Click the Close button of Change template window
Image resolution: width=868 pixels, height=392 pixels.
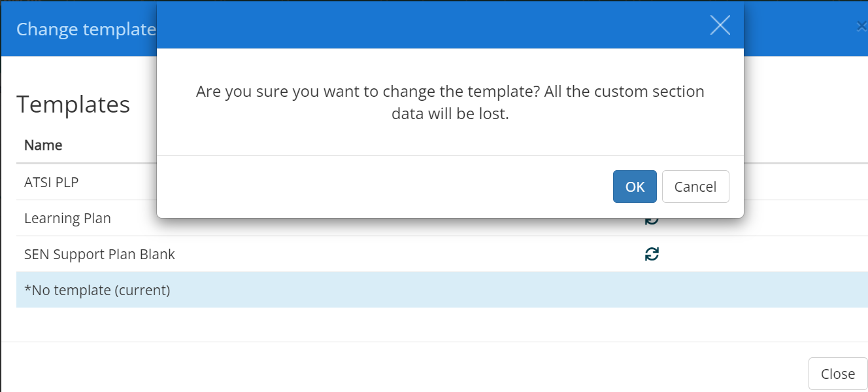coord(838,374)
